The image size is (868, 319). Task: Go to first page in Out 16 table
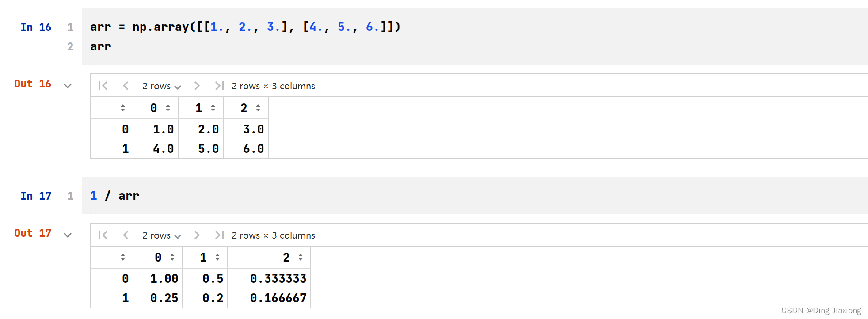[103, 86]
